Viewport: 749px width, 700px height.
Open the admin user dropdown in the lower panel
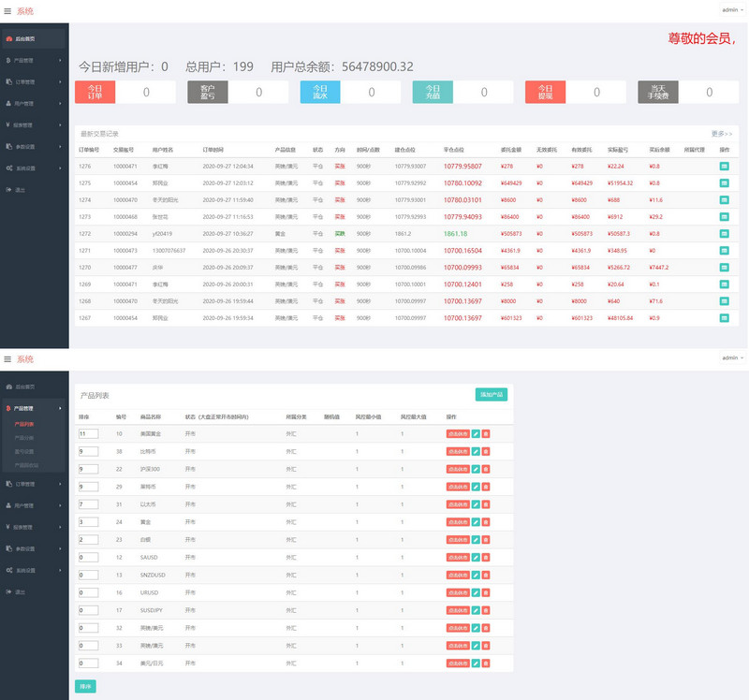click(x=732, y=357)
